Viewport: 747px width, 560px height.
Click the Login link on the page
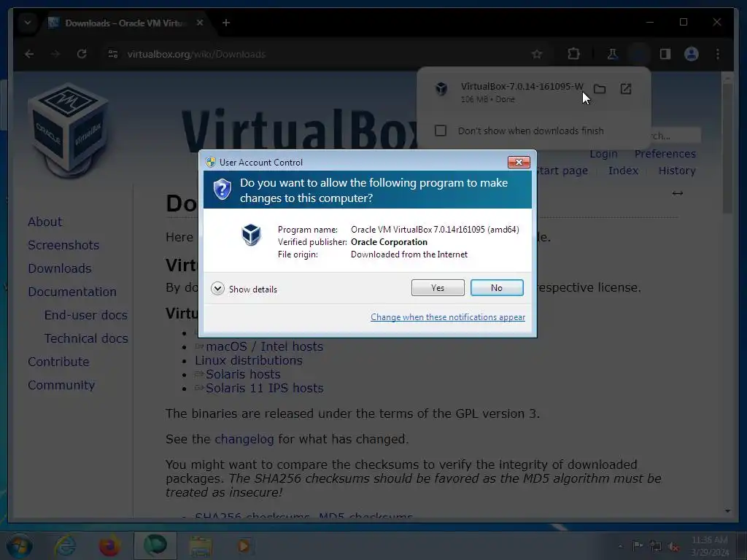(603, 155)
